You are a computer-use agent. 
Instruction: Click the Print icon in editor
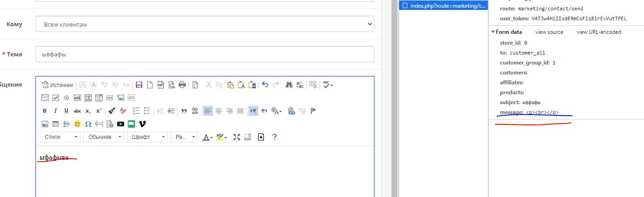pyautogui.click(x=182, y=85)
